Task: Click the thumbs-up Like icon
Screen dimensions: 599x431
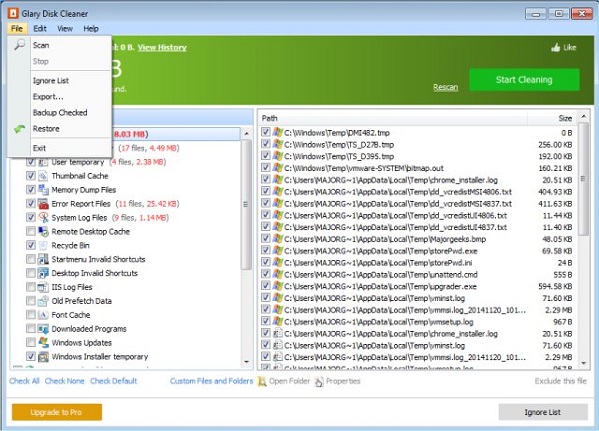Action: pyautogui.click(x=555, y=47)
